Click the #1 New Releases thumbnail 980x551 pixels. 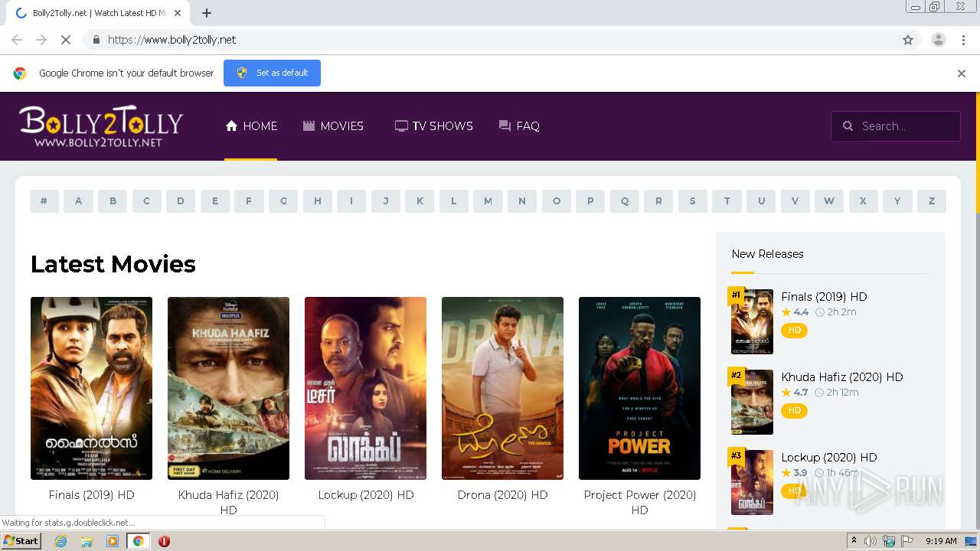[752, 321]
